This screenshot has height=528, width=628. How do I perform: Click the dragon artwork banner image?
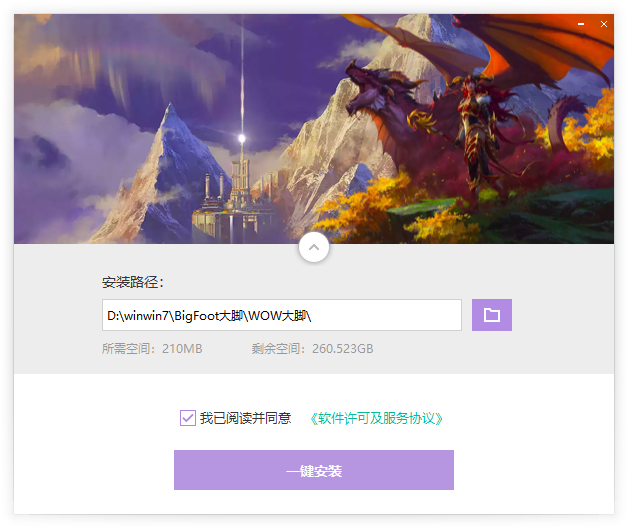point(314,129)
